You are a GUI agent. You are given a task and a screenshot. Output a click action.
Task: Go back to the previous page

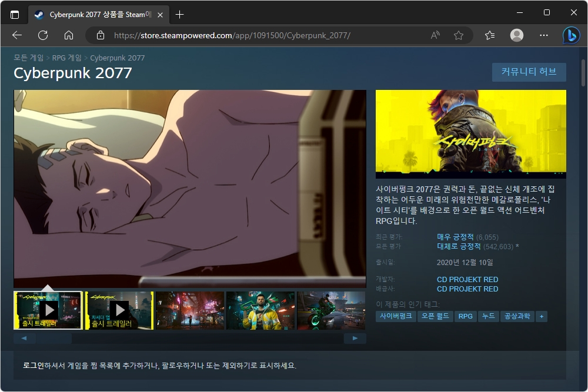tap(17, 35)
